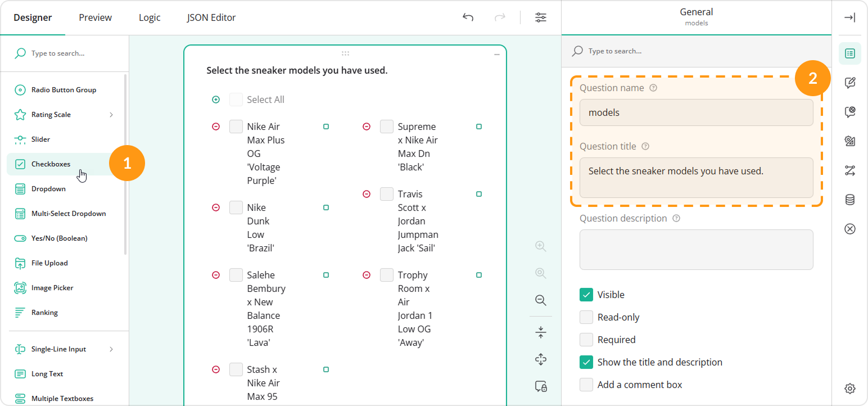Click help icon next to Question name
868x406 pixels.
(653, 88)
